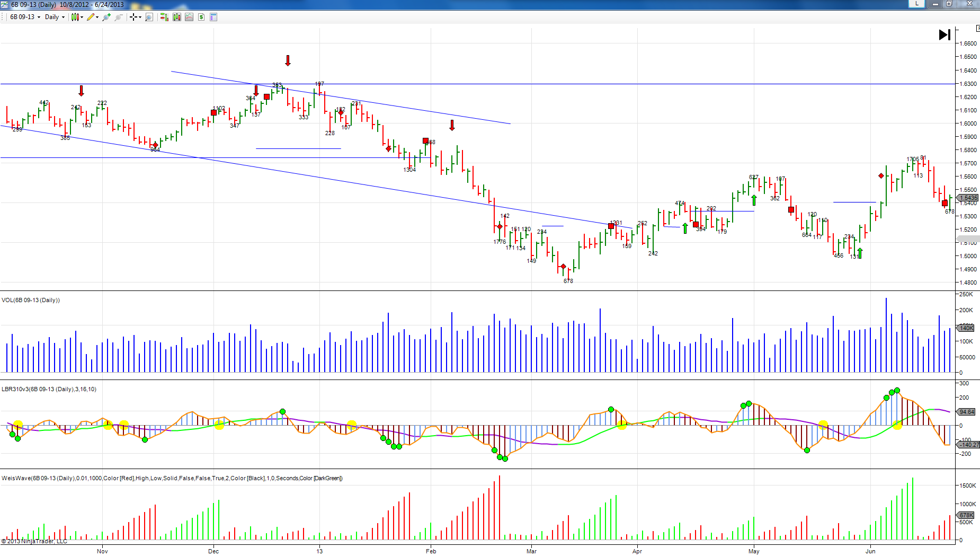Activate the zoom frame tool icon

tap(149, 17)
